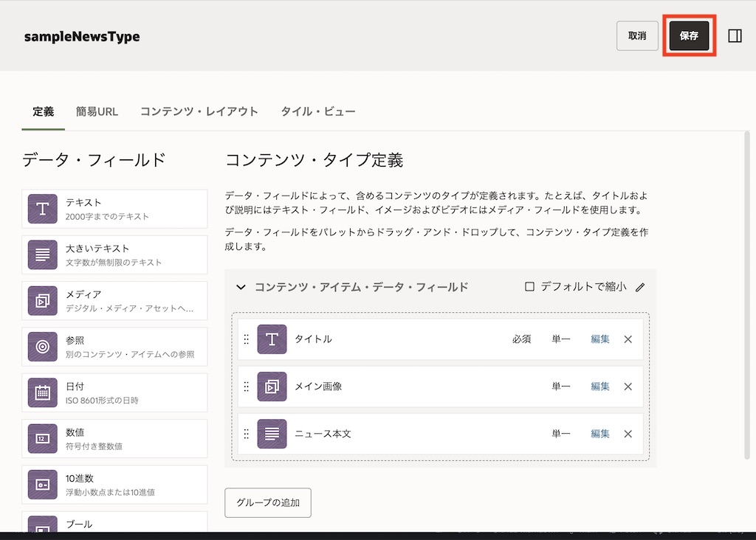Remove the ニュース本文 field with X

pyautogui.click(x=628, y=434)
